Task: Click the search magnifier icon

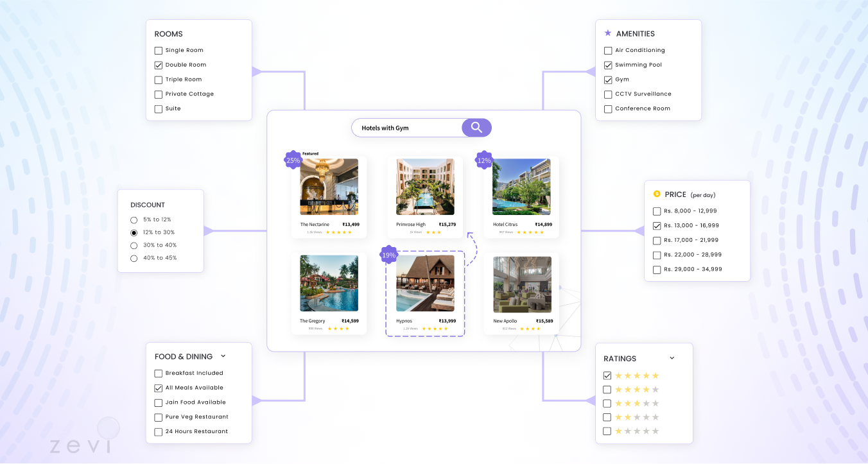Action: (476, 127)
